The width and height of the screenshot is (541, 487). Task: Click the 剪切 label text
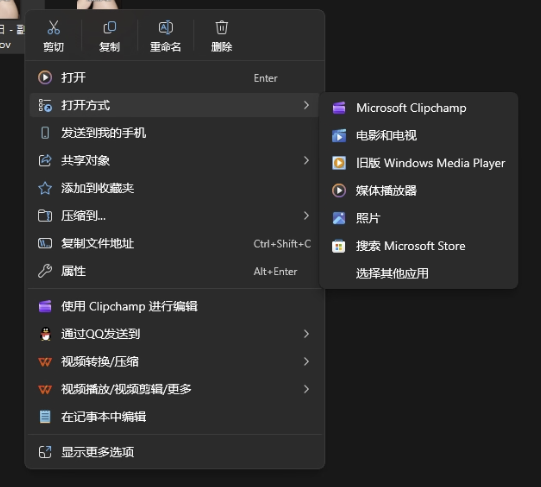click(53, 47)
